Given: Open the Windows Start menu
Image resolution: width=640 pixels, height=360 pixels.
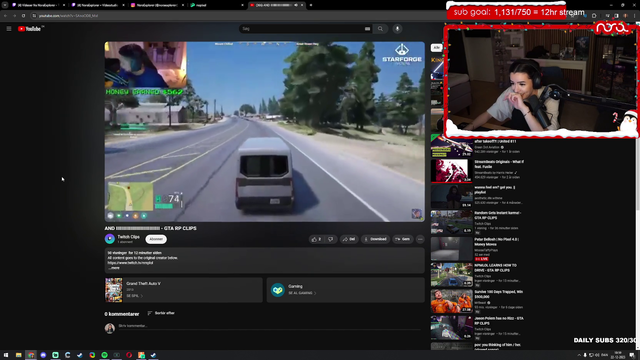Looking at the screenshot, I should click(6, 355).
